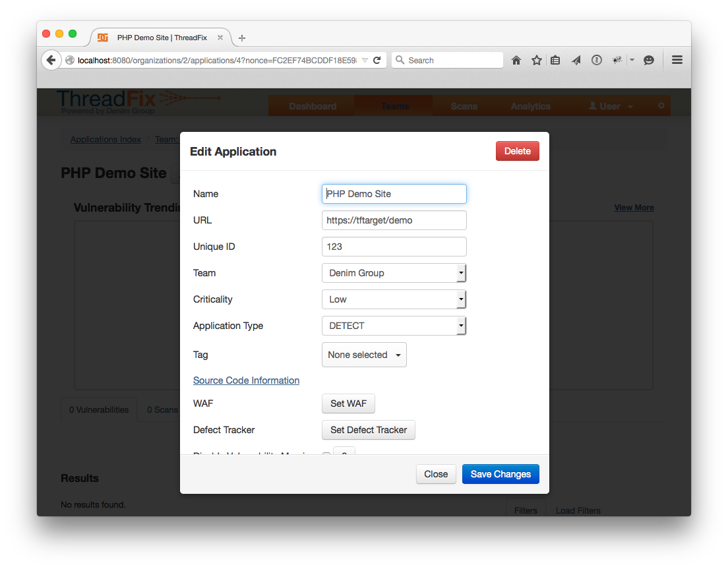Click the red Delete button
This screenshot has height=569, width=728.
click(517, 151)
